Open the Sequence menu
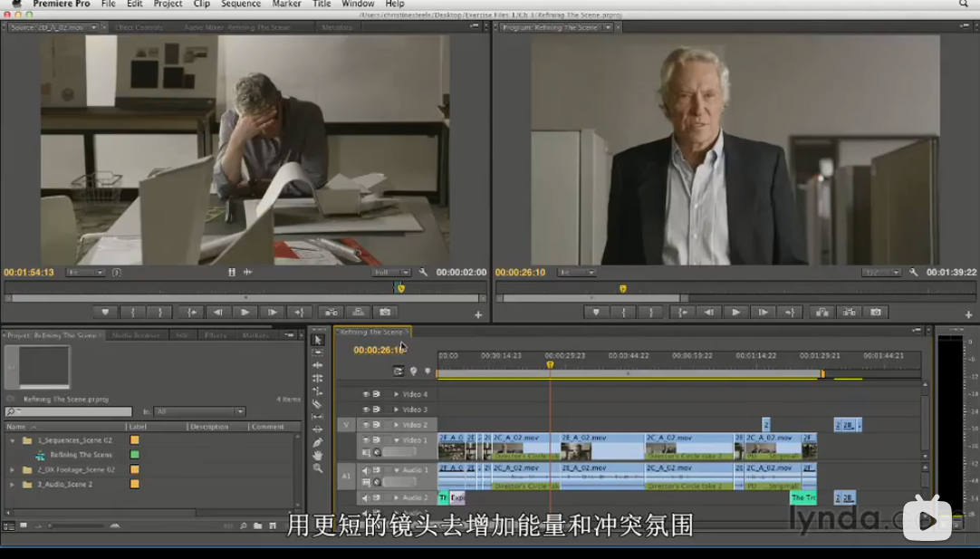The image size is (980, 559). pyautogui.click(x=241, y=5)
